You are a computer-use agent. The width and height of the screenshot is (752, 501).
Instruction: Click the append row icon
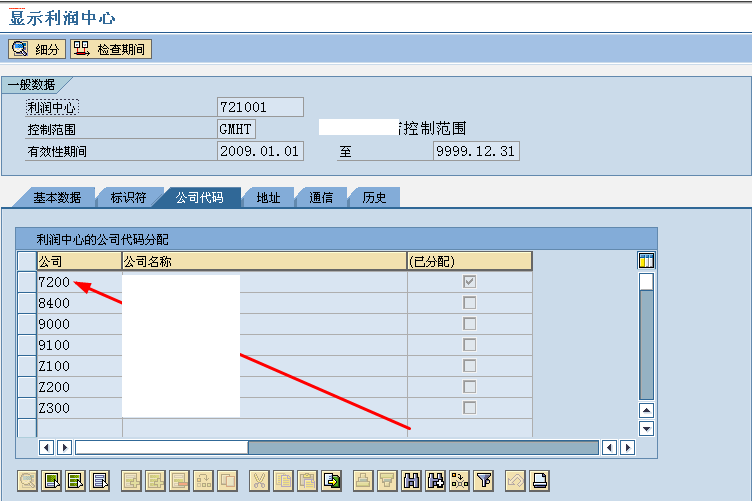click(x=131, y=480)
